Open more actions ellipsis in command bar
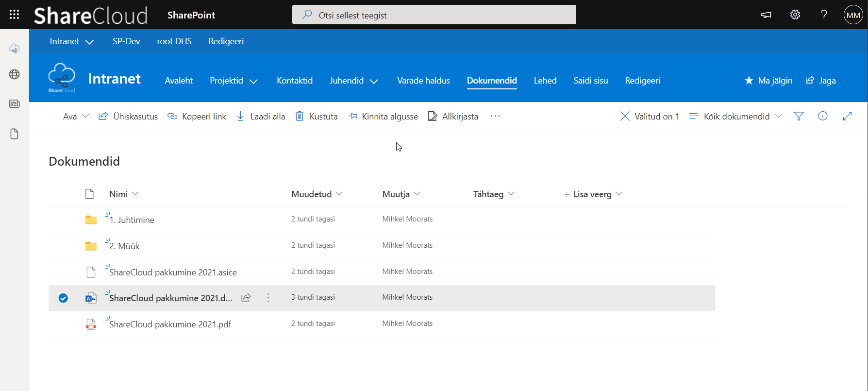This screenshot has height=391, width=868. pos(495,116)
